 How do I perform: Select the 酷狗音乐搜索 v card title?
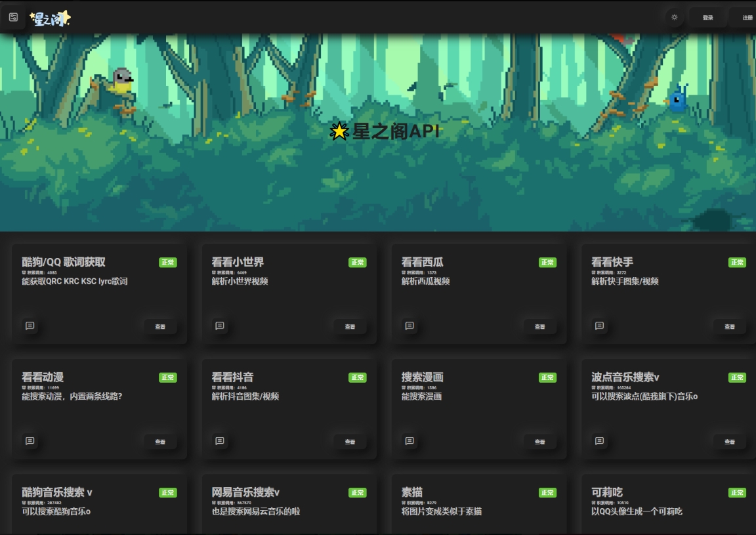click(x=57, y=492)
